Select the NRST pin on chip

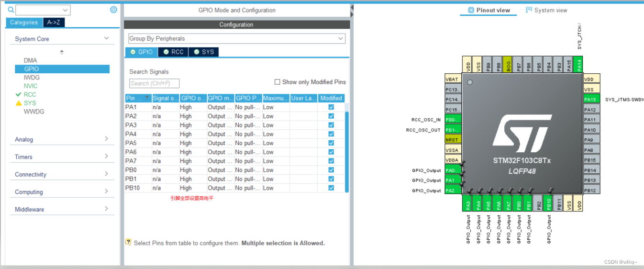coord(453,140)
